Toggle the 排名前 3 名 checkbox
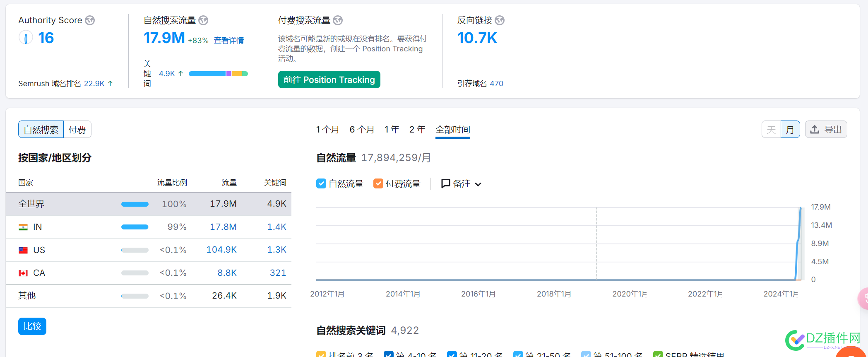Screen dimensions: 868x357 coord(321,354)
